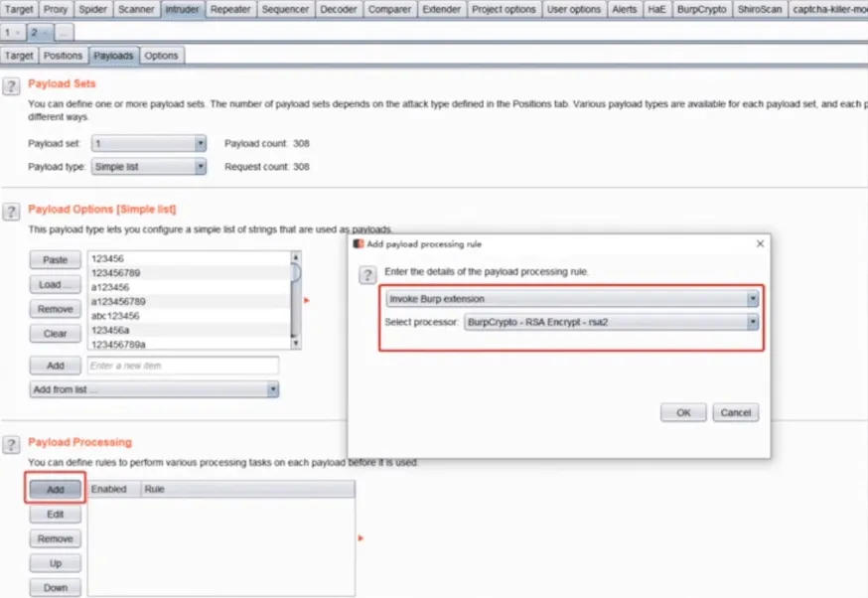Switch to the Intruder Options sub-tab

tap(161, 56)
